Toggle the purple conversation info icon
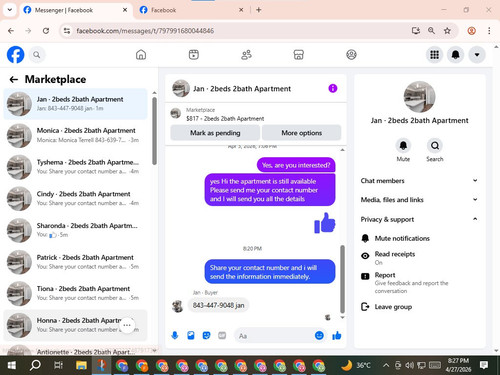The image size is (500, 375). coord(333,88)
